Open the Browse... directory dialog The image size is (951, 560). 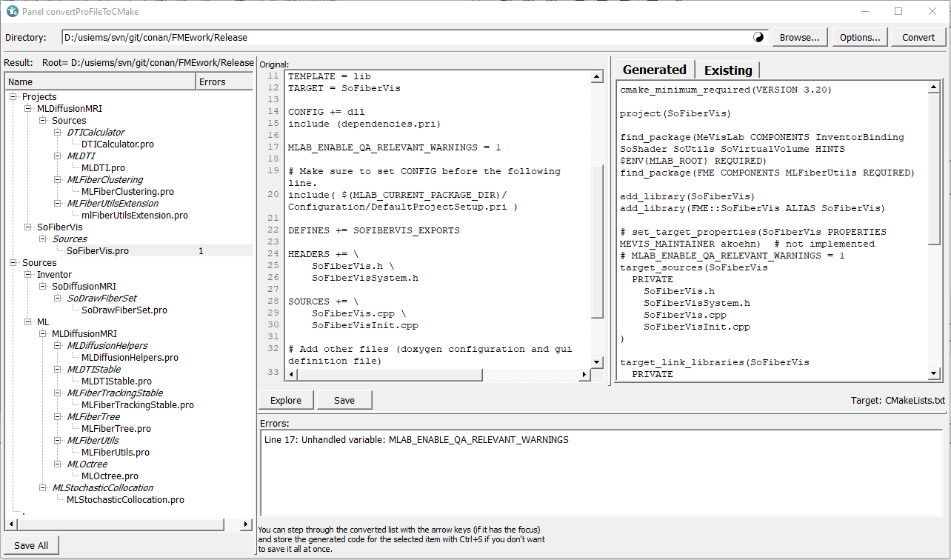[799, 37]
